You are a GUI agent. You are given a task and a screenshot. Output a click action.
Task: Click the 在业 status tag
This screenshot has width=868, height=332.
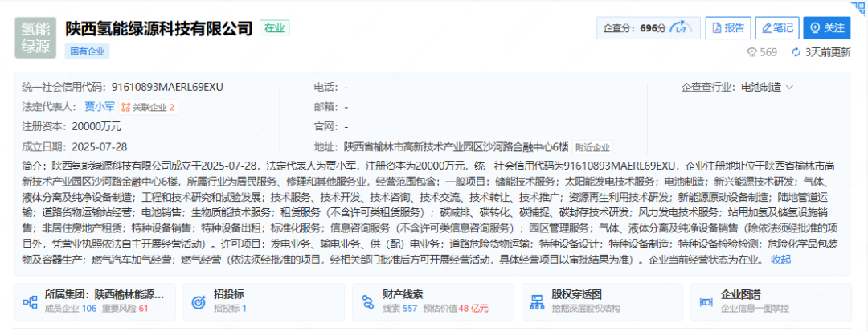pyautogui.click(x=275, y=28)
